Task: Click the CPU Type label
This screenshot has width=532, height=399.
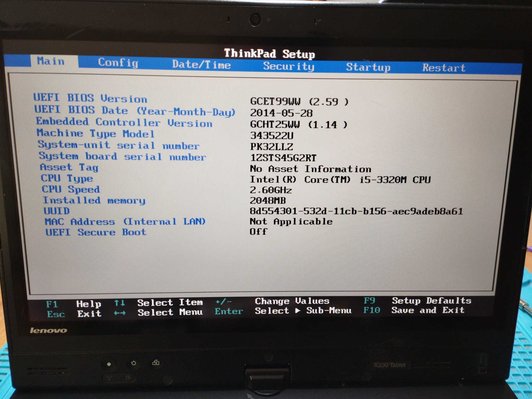Action: pyautogui.click(x=67, y=178)
